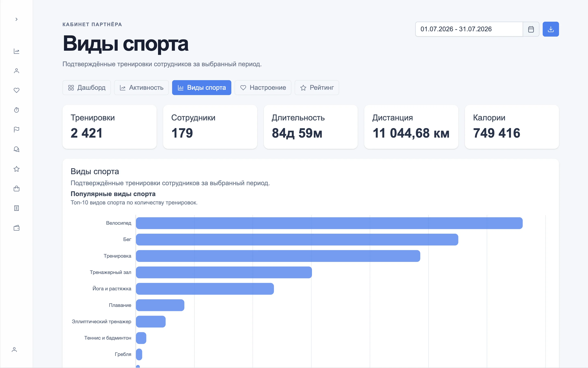Click the Теннис и бадминтон bar
This screenshot has height=368, width=588.
(x=141, y=338)
